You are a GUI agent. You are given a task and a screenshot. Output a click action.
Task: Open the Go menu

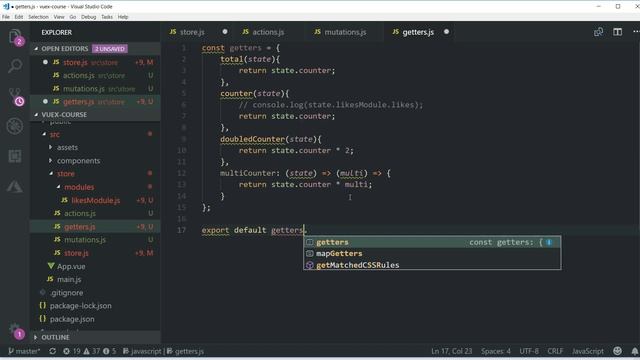73,17
